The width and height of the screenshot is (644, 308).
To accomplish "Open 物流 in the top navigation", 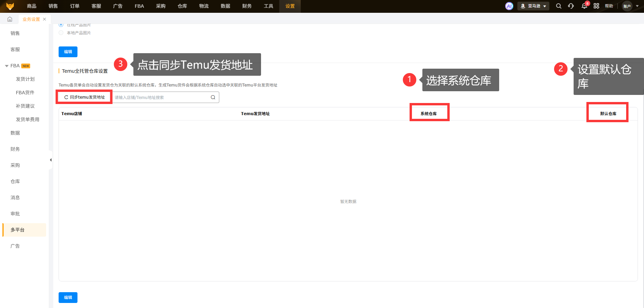I will pos(204,6).
